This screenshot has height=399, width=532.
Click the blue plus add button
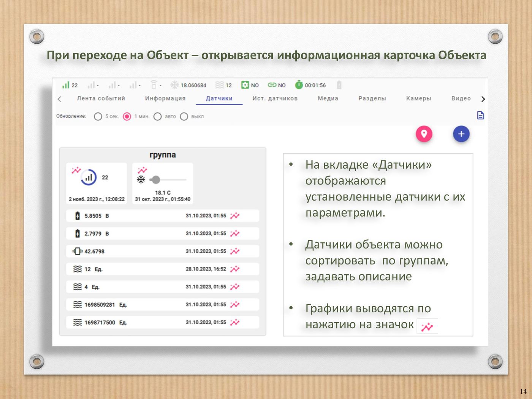[x=461, y=134]
